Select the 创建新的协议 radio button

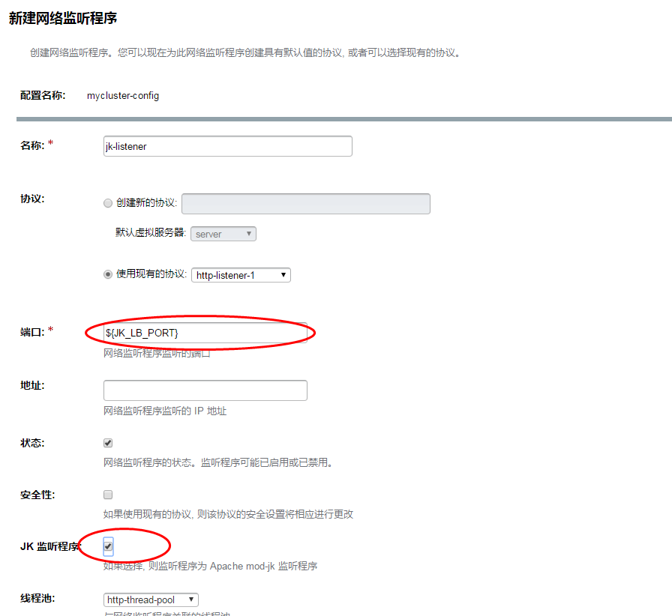click(108, 203)
